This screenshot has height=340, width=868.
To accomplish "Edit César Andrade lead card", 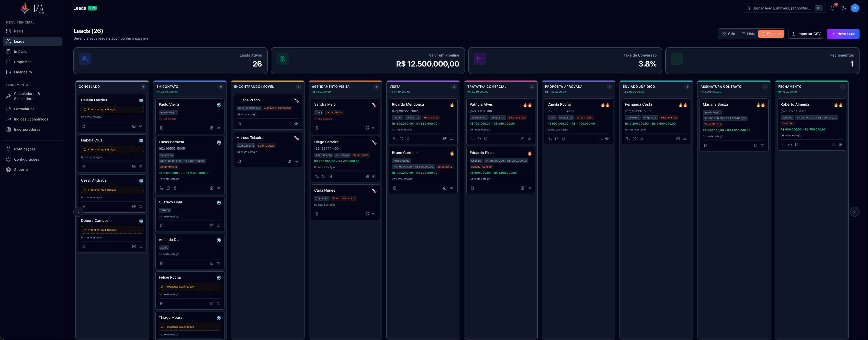I will [x=134, y=206].
